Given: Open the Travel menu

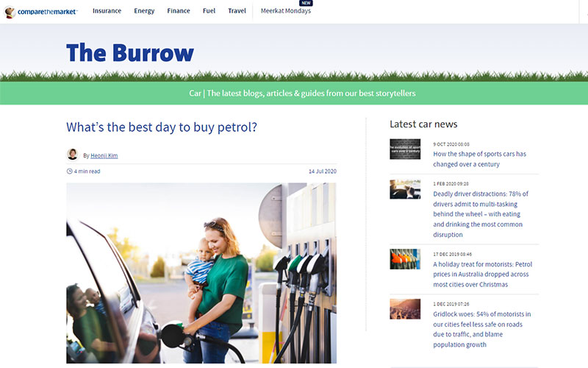Looking at the screenshot, I should click(x=237, y=11).
